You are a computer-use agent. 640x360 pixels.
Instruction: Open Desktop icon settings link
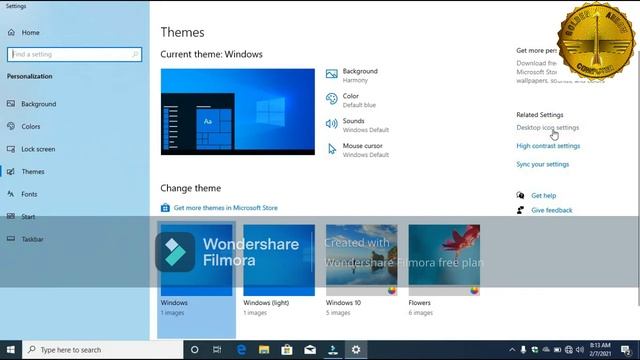pyautogui.click(x=547, y=127)
